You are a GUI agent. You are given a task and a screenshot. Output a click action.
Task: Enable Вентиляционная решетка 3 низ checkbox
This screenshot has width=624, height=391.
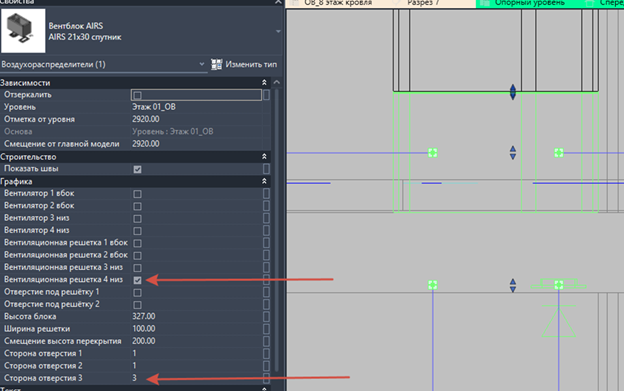[137, 268]
